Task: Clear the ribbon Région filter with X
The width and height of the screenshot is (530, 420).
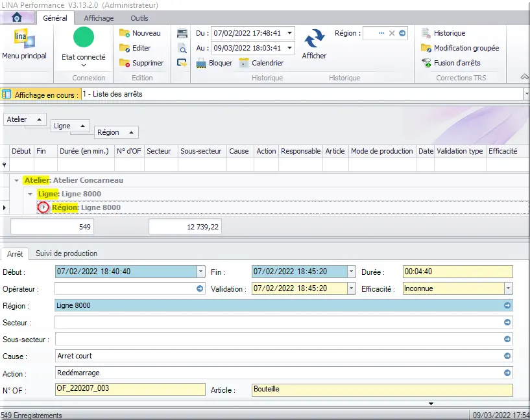Action: coord(392,33)
